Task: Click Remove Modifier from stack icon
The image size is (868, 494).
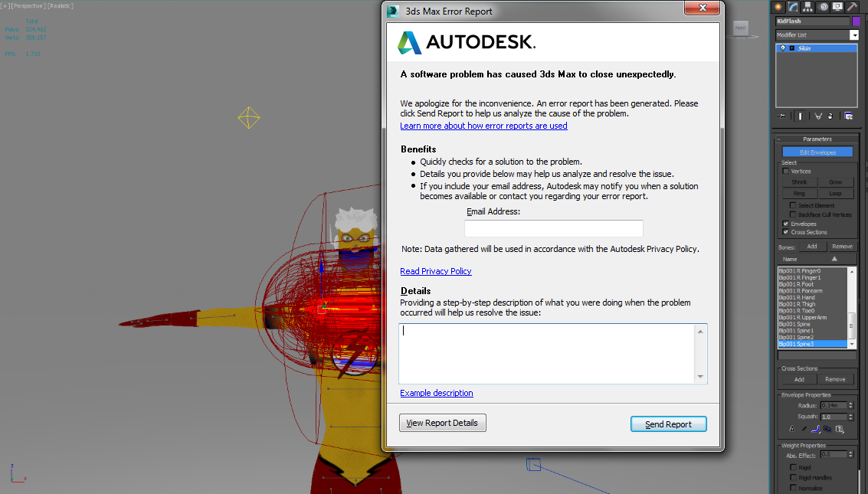Action: coord(830,116)
